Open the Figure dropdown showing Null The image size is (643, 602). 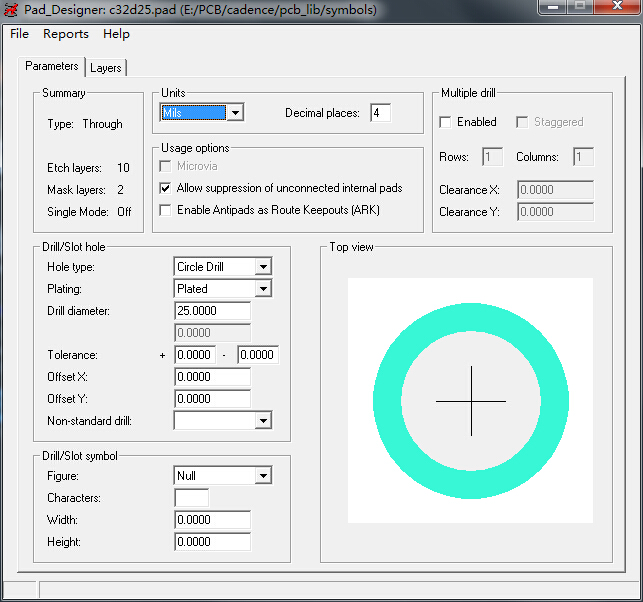pyautogui.click(x=223, y=476)
